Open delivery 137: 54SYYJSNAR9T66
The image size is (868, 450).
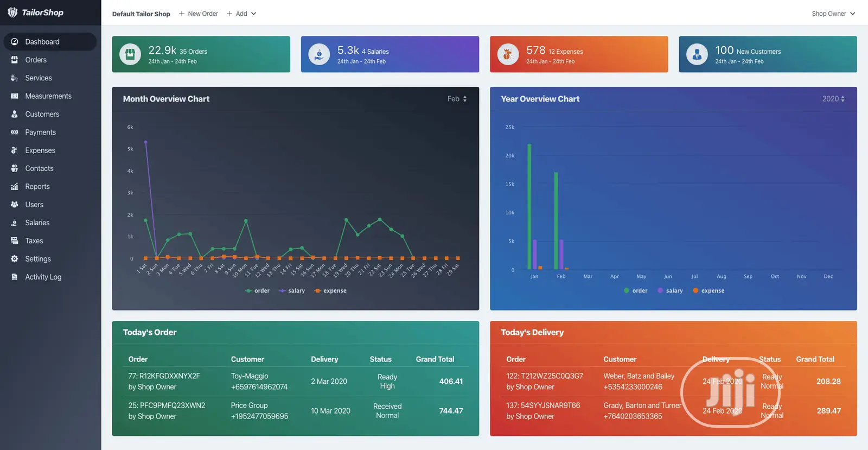click(543, 405)
